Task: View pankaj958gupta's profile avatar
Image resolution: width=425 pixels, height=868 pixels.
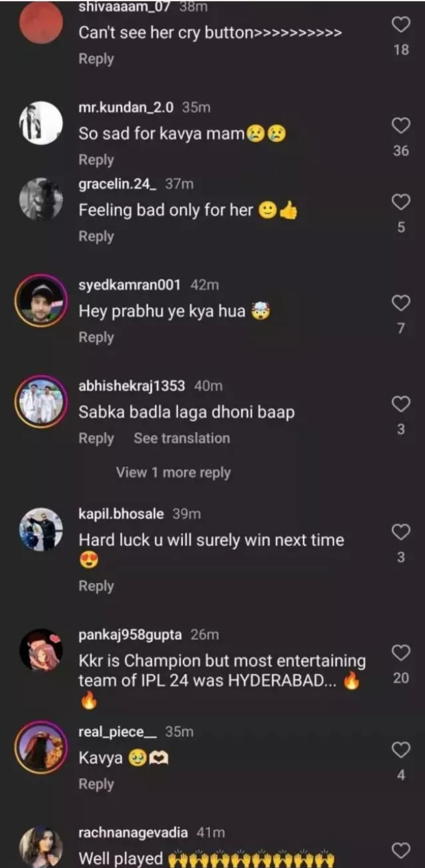Action: tap(41, 649)
